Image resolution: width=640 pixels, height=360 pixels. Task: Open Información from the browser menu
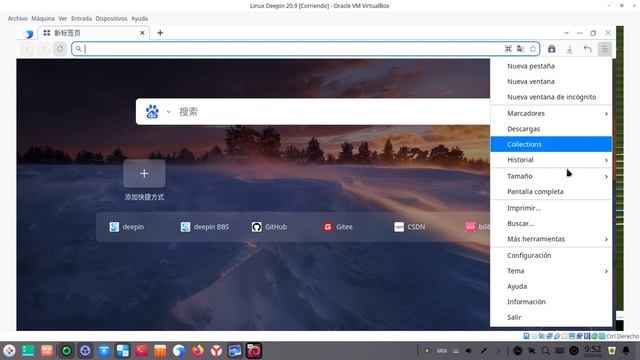click(551, 302)
